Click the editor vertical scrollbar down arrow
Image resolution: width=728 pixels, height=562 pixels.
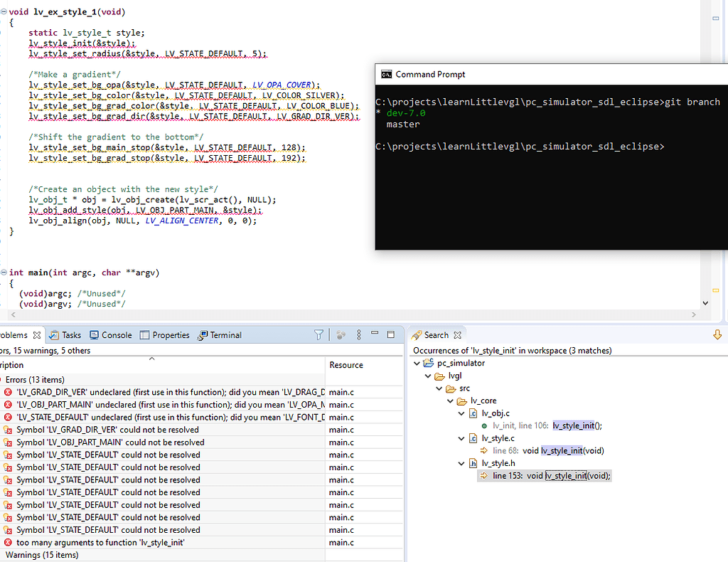tap(705, 303)
